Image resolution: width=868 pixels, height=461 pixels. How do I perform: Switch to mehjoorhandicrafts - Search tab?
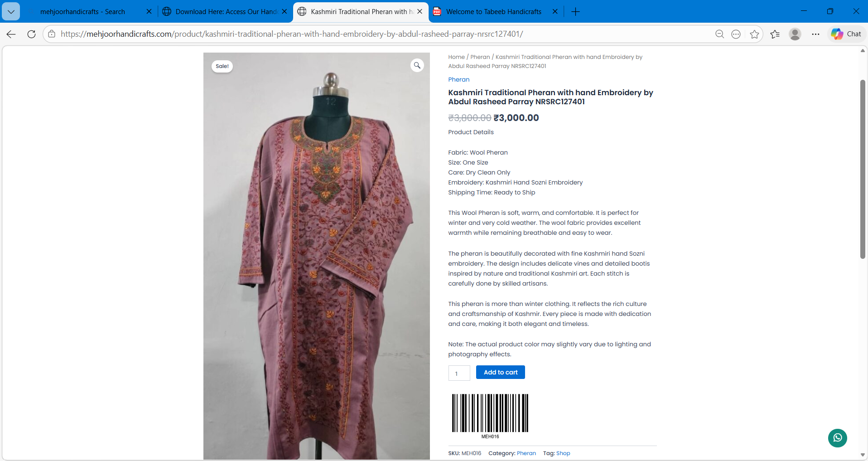point(89,12)
